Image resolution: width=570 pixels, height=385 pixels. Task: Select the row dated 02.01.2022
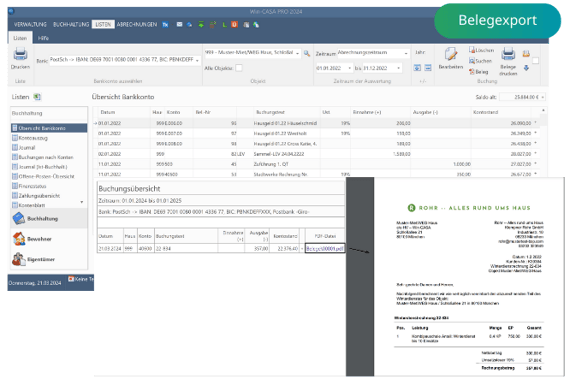[316, 154]
